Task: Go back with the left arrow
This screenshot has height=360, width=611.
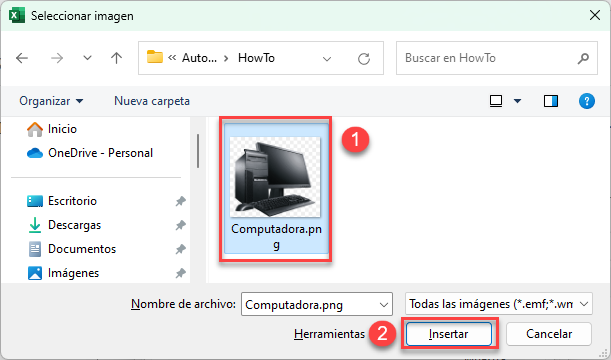Action: pyautogui.click(x=22, y=58)
